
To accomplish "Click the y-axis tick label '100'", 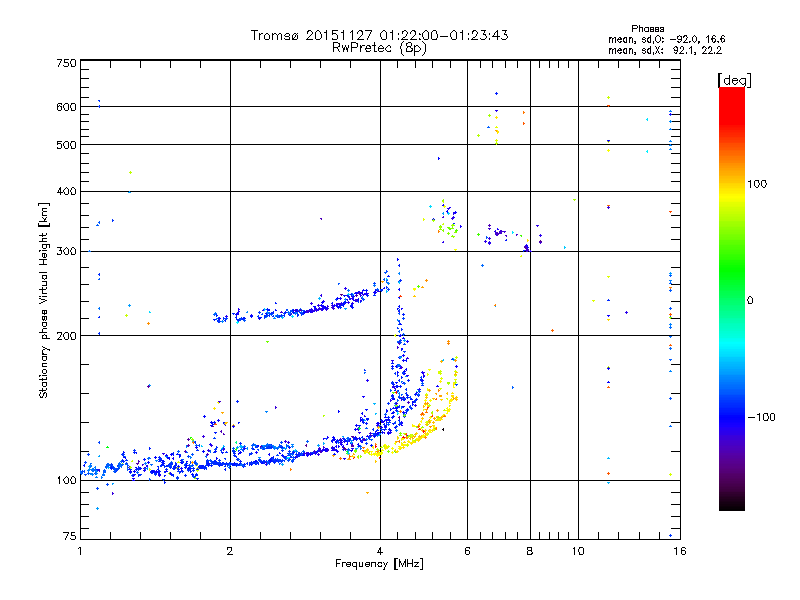I will (x=67, y=481).
